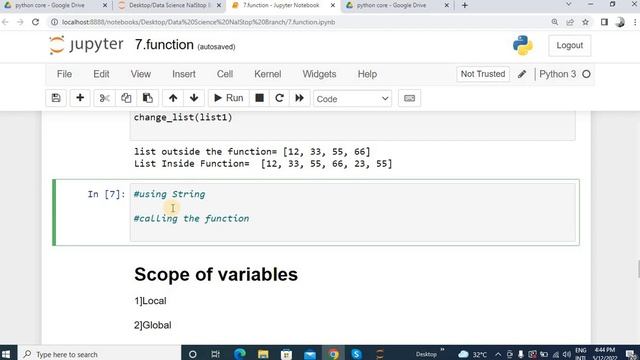The width and height of the screenshot is (640, 360).
Task: Open a new browser tab
Action: coord(464,5)
